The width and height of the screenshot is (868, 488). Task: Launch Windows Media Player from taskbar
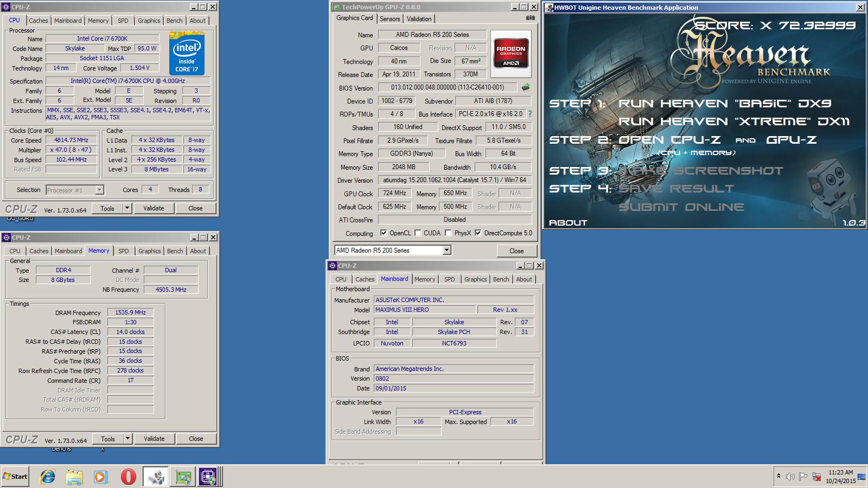tap(100, 477)
